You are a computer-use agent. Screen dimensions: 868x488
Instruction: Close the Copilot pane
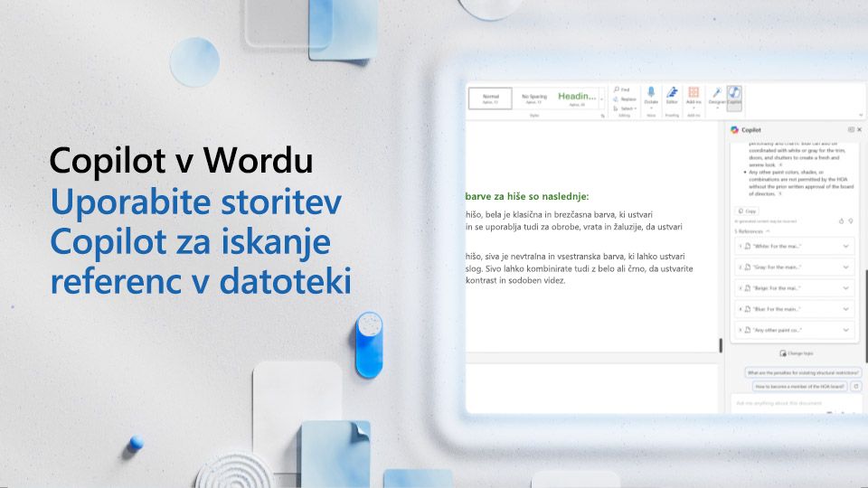click(860, 129)
